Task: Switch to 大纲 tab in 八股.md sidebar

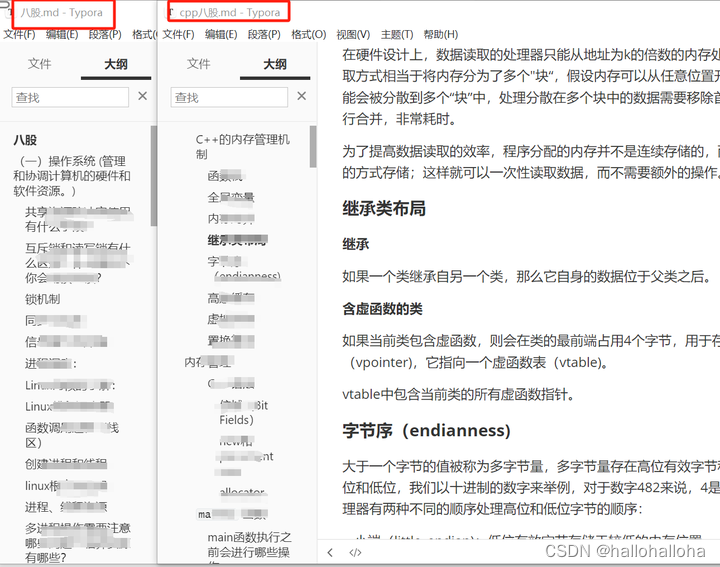Action: click(x=116, y=64)
